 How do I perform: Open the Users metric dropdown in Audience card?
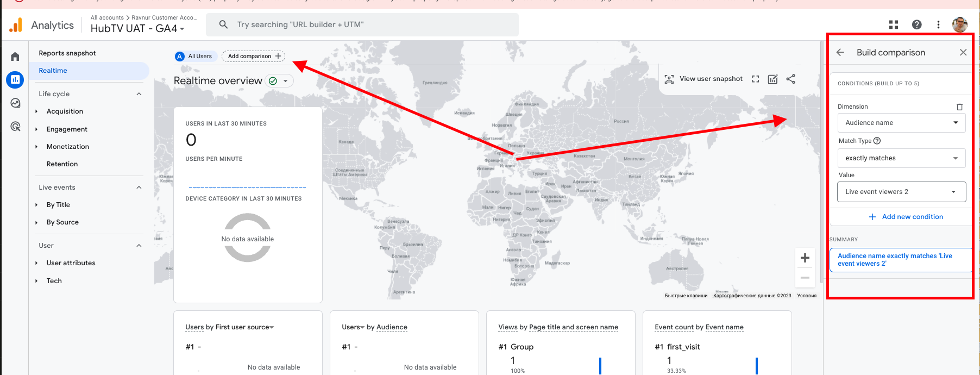pos(353,327)
